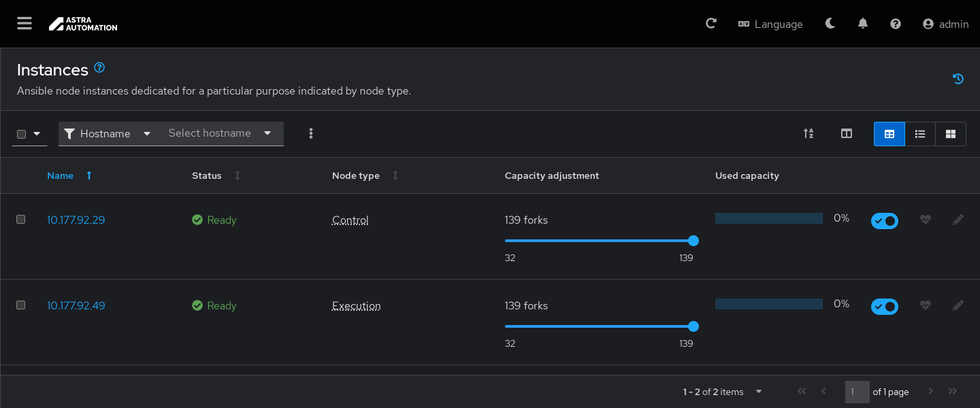This screenshot has height=408, width=980.
Task: Open the 10.177.92.29 instance link
Action: (76, 220)
